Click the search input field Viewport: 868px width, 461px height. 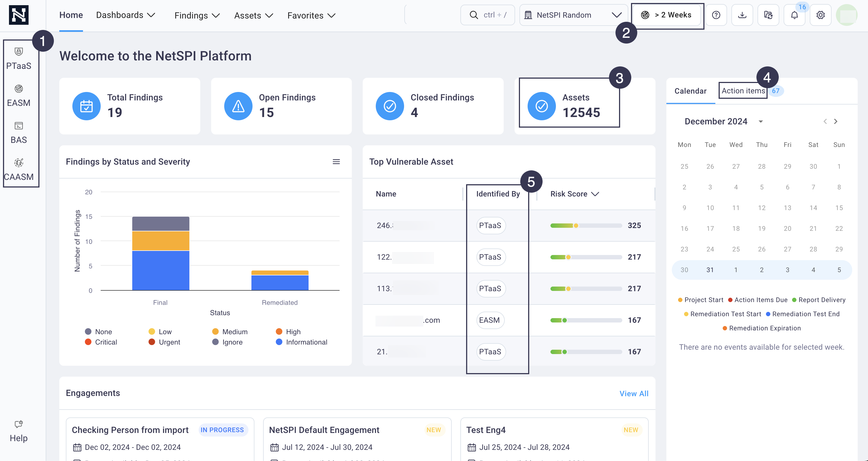[x=488, y=15]
